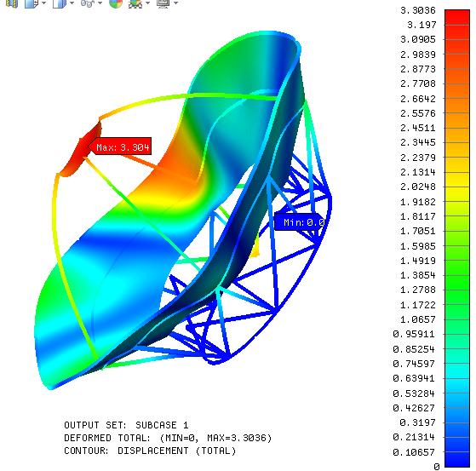Click legend value '0.21314'
Screen dimensions: 476x471
[x=414, y=437]
